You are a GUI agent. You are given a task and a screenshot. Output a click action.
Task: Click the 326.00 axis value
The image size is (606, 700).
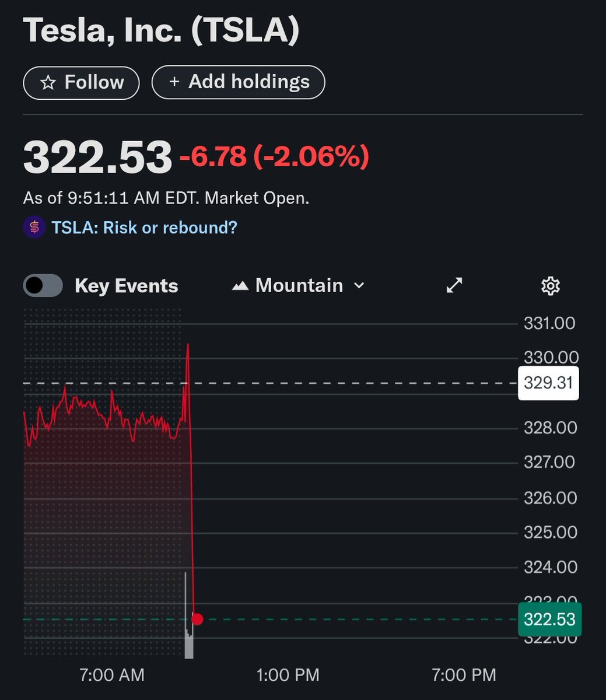(x=551, y=498)
